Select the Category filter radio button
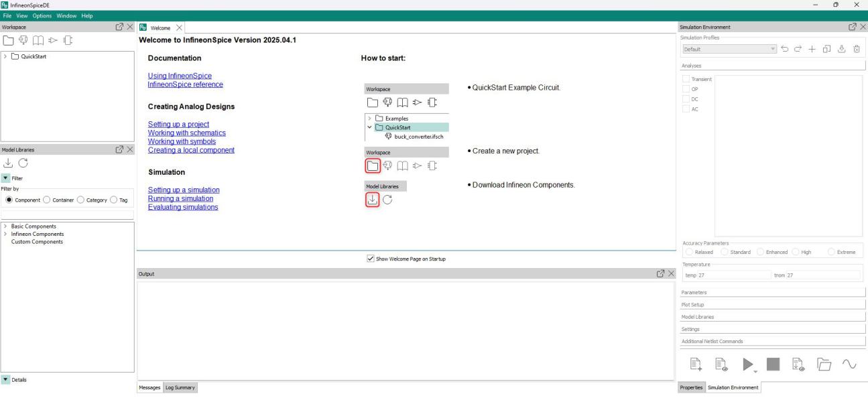868x402 pixels. coord(80,200)
